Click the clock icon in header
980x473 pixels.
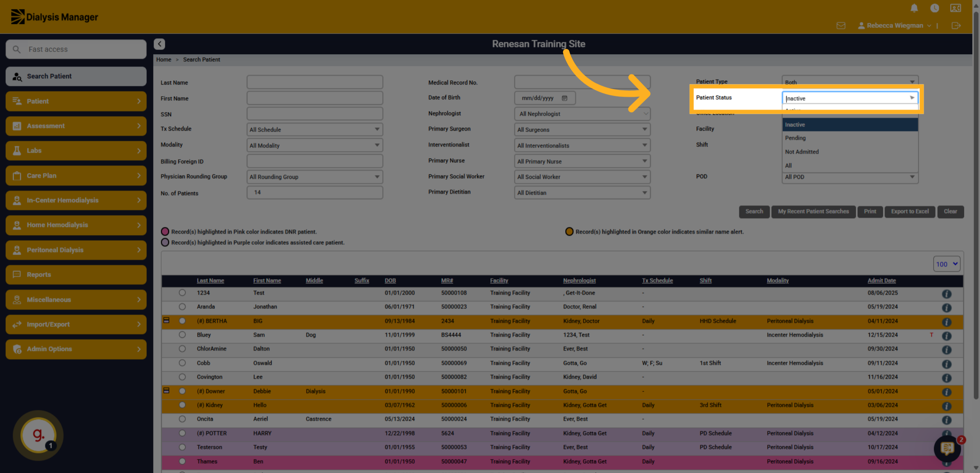click(x=934, y=8)
